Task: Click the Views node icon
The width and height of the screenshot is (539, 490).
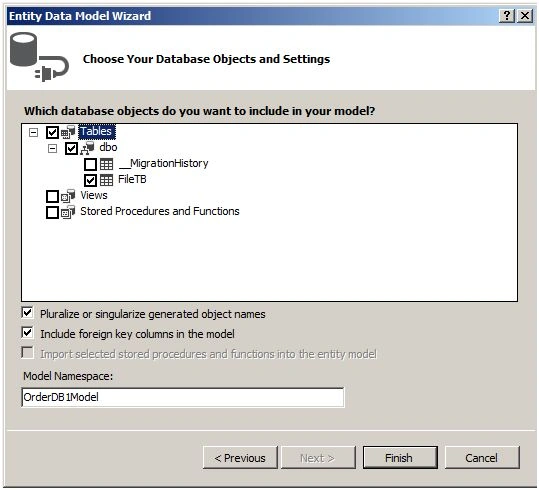Action: coord(68,196)
